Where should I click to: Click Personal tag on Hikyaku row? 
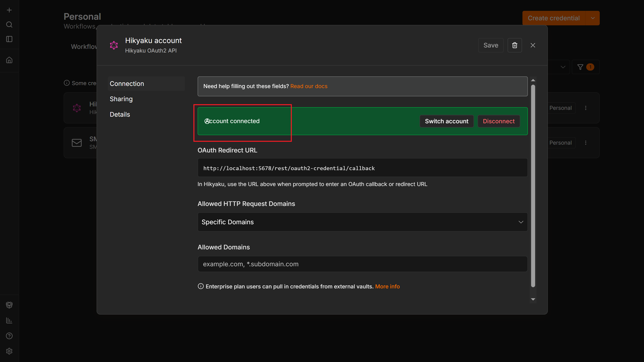tap(560, 108)
